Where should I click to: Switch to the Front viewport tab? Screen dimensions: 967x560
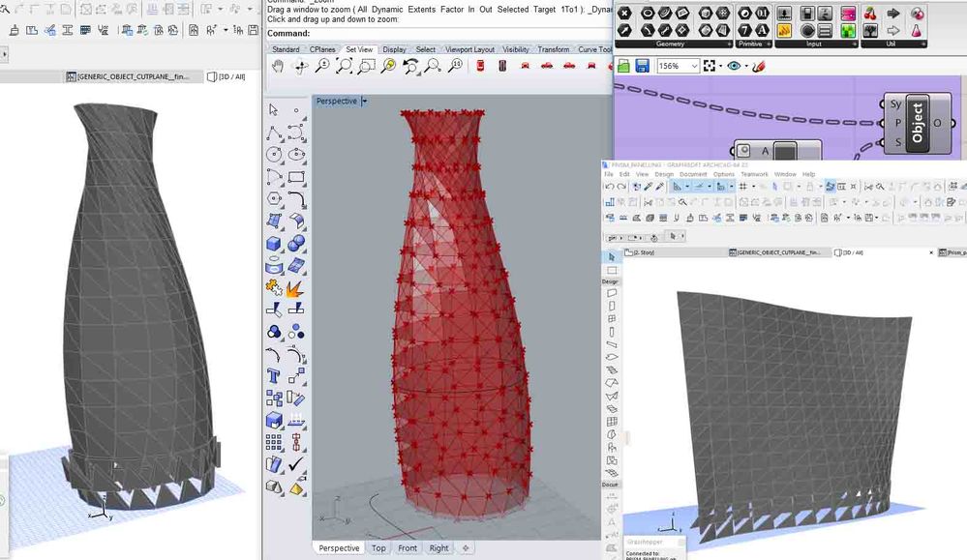point(408,548)
